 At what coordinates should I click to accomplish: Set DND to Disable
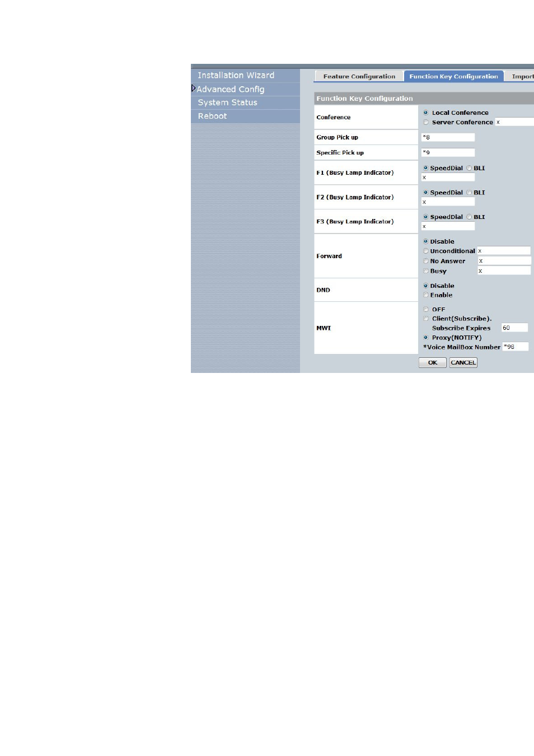coord(425,286)
